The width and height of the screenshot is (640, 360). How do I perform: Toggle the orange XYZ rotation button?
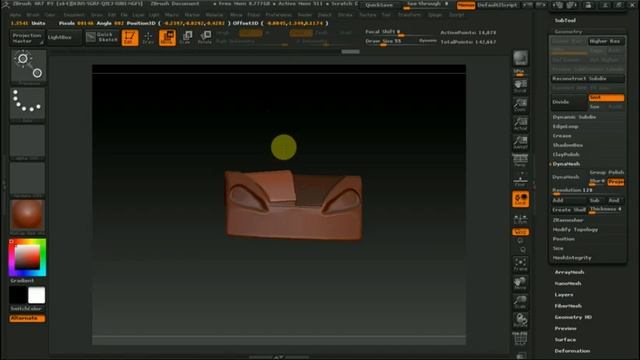[x=520, y=232]
